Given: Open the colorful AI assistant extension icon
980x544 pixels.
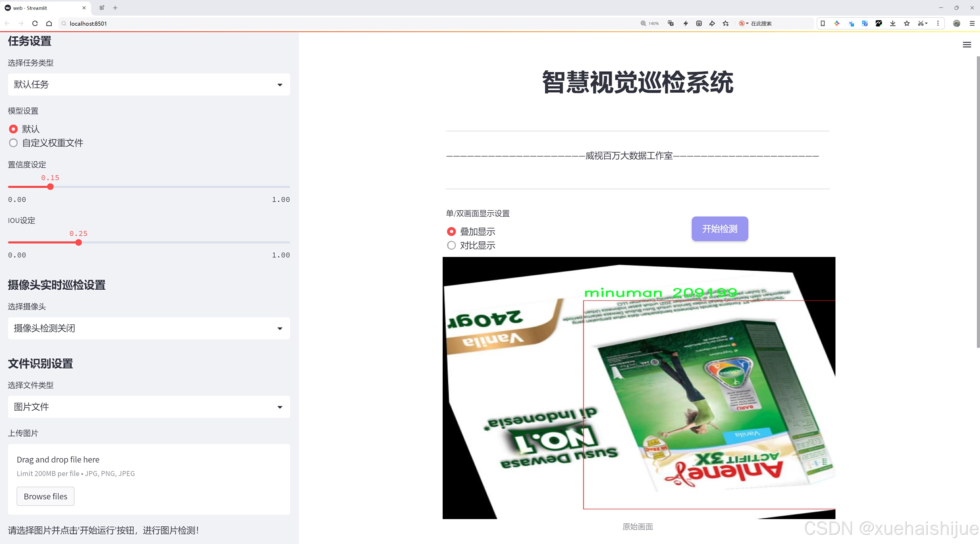Looking at the screenshot, I should click(x=837, y=23).
